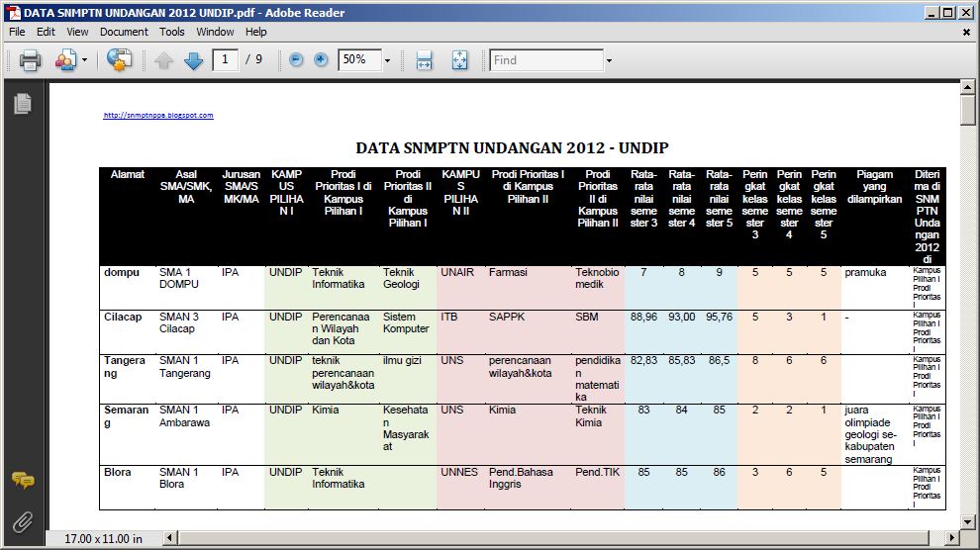Click the page number field showing 1
The image size is (980, 550).
(x=225, y=60)
